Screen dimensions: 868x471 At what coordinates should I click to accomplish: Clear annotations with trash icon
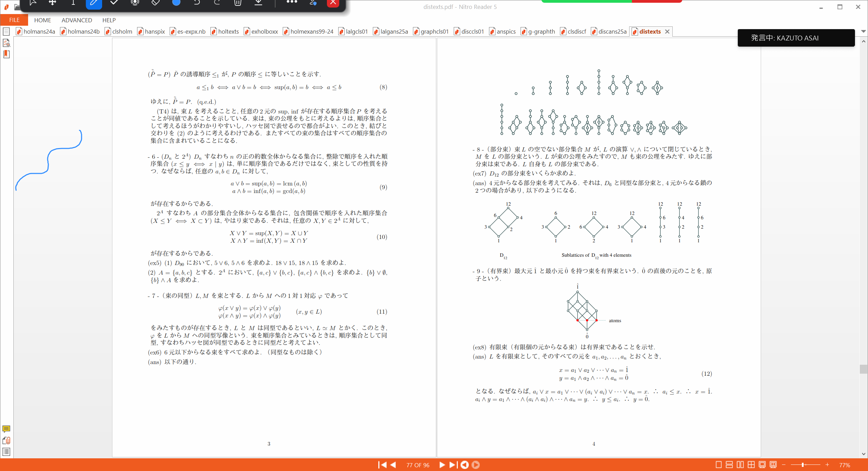click(x=238, y=3)
